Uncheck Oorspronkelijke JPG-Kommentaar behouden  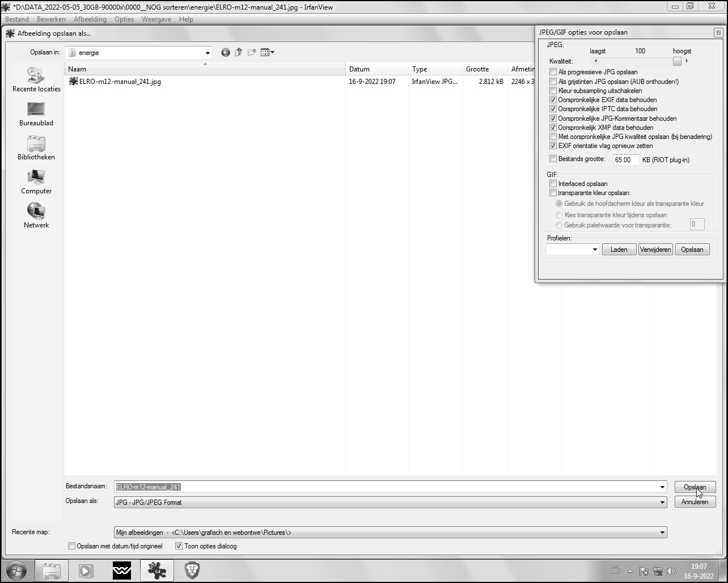(553, 119)
